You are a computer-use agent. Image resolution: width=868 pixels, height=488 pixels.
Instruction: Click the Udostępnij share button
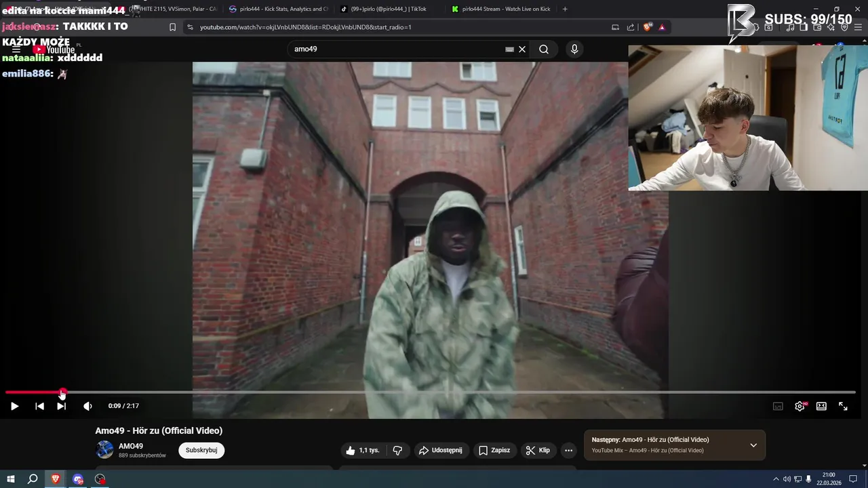coord(440,450)
